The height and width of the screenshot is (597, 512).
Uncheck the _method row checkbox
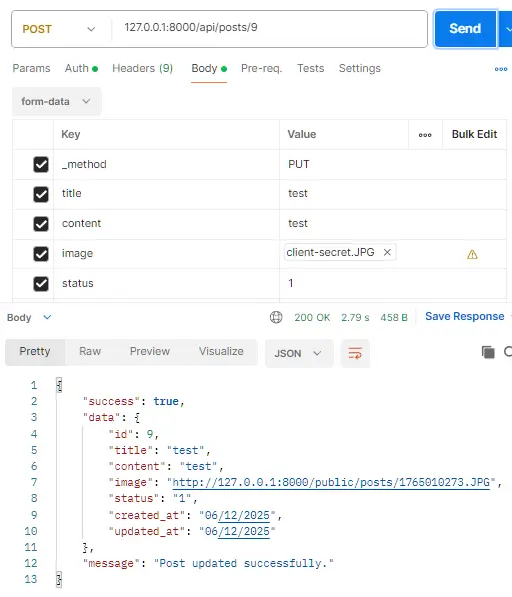click(x=41, y=164)
